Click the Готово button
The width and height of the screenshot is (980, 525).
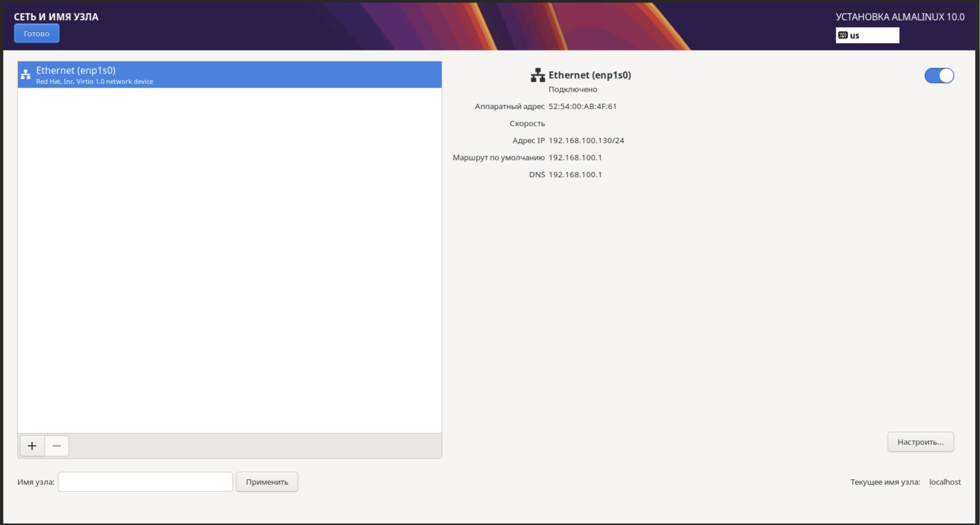(36, 34)
